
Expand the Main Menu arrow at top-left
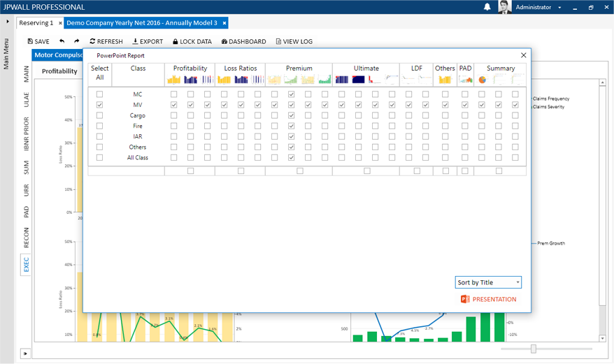tap(8, 22)
